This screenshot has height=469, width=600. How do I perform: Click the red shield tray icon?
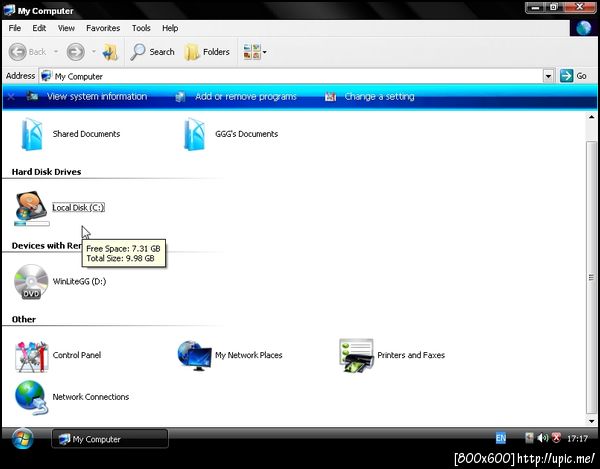pyautogui.click(x=556, y=438)
